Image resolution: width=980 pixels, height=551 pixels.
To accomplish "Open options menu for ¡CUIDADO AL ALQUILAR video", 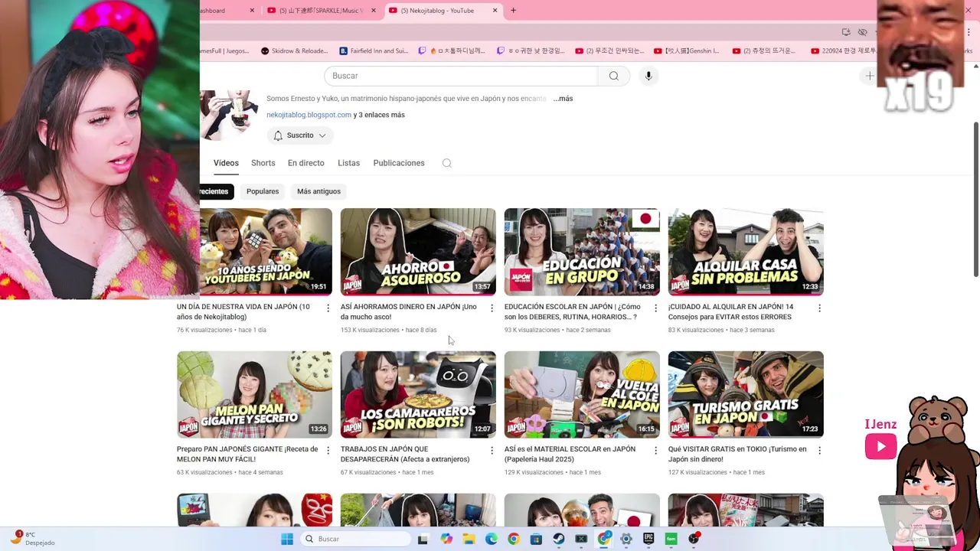I will [x=819, y=308].
